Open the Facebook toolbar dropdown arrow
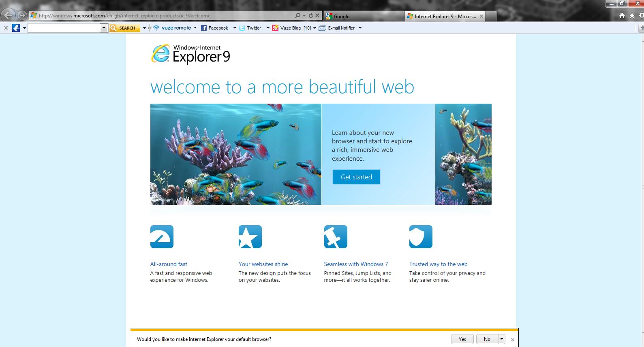This screenshot has width=644, height=347. coord(235,28)
